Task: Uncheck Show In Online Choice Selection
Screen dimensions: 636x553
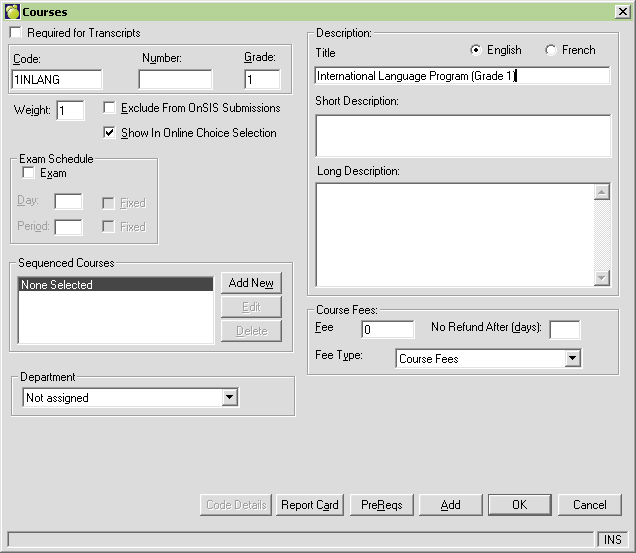Action: [110, 133]
